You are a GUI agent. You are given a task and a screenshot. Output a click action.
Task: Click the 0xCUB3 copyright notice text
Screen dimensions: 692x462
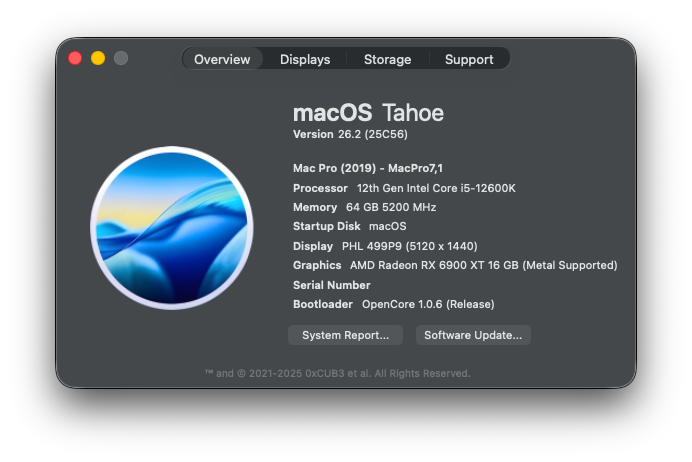338,373
